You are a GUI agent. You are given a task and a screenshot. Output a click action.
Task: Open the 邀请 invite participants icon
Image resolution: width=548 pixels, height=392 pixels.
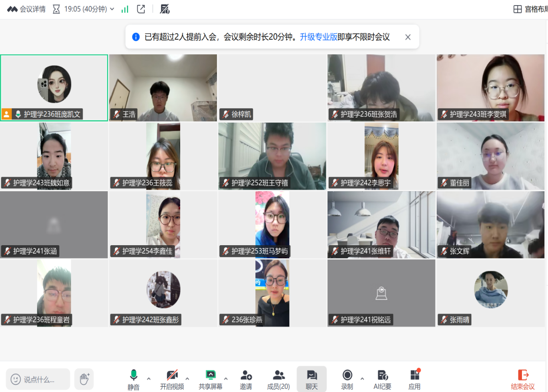246,379
